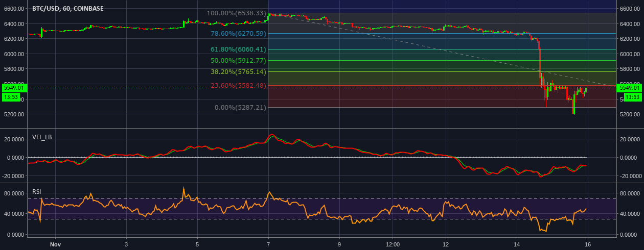Click the 6600.00 label on right price scale
This screenshot has width=644, height=250.
631,9
